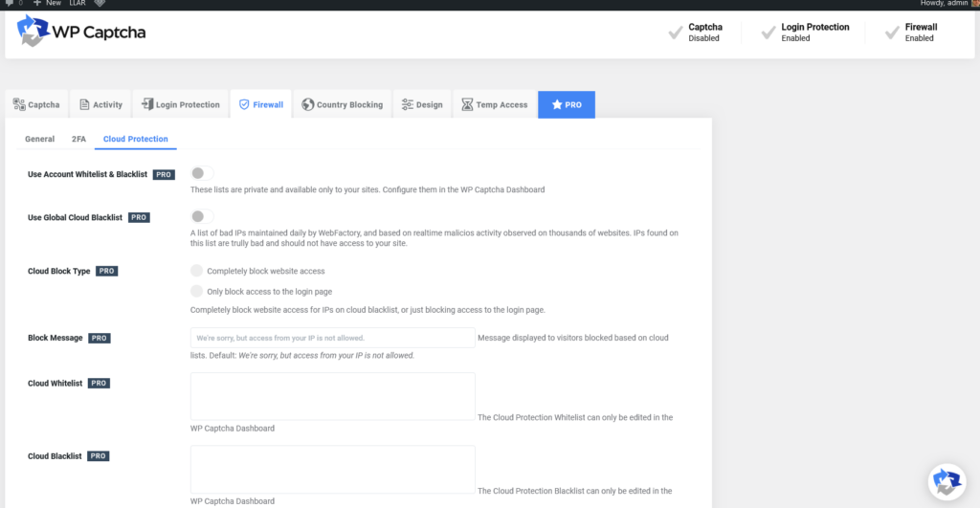The image size is (980, 508).
Task: Click the Country Blocking tab's globe icon
Action: [307, 104]
